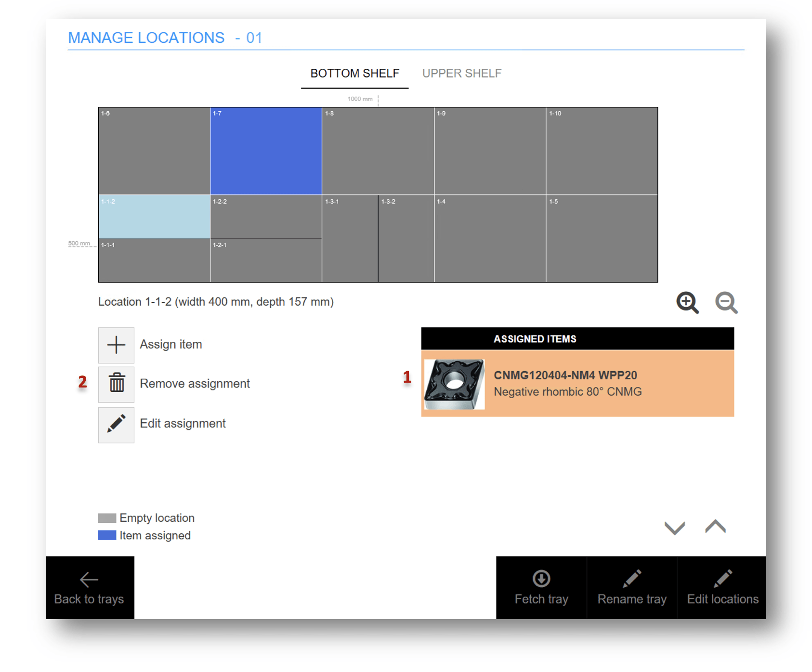Switch to the Upper Shelf tab

[x=461, y=74]
